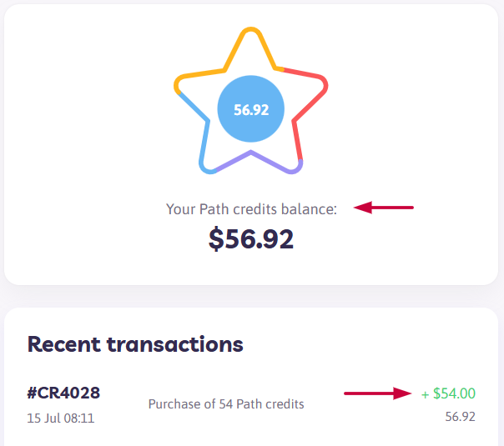Click the large $56.92 balance amount
The height and width of the screenshot is (446, 504).
pos(251,238)
